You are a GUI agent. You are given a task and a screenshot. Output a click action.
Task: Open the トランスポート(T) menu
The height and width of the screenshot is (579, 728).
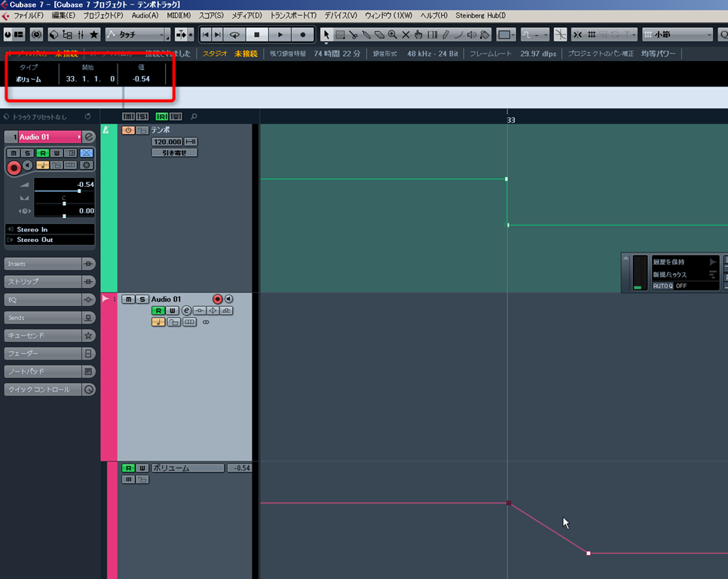pyautogui.click(x=293, y=15)
